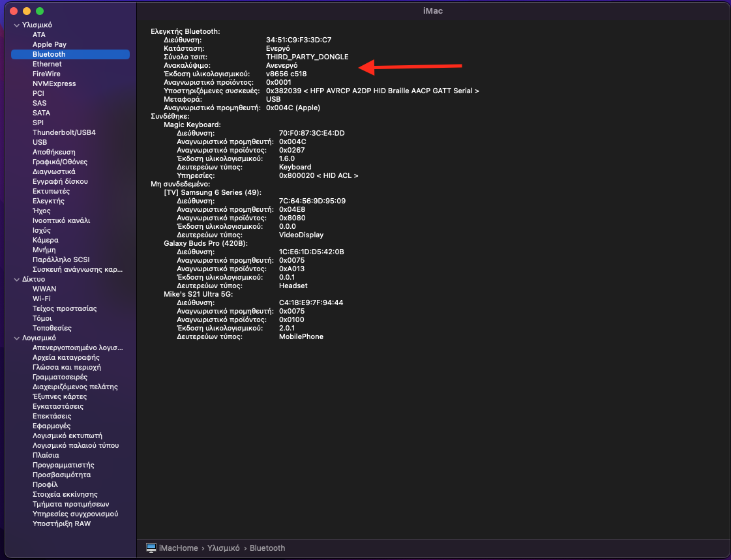This screenshot has width=731, height=560.
Task: Click Υλισμικό in the bottom path bar
Action: pyautogui.click(x=223, y=548)
